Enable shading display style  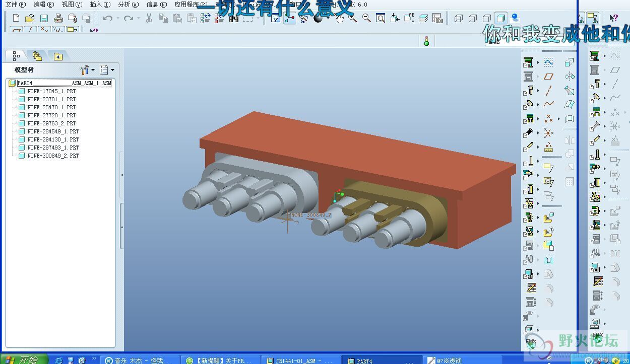[501, 19]
